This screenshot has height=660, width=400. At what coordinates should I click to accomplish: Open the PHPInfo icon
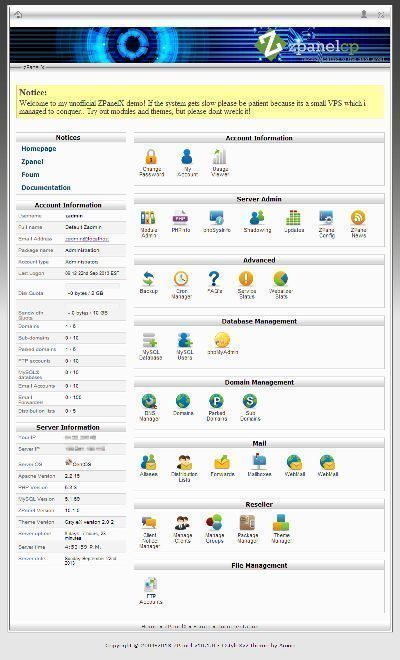(x=180, y=218)
